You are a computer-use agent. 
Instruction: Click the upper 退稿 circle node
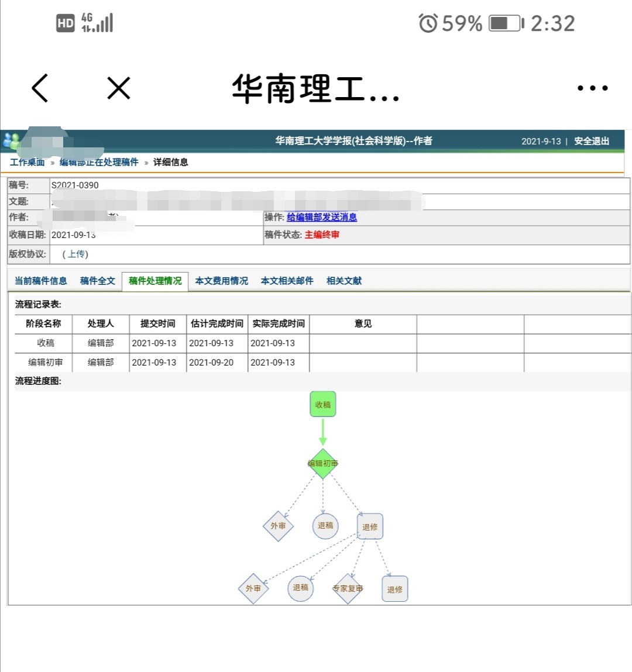[325, 525]
